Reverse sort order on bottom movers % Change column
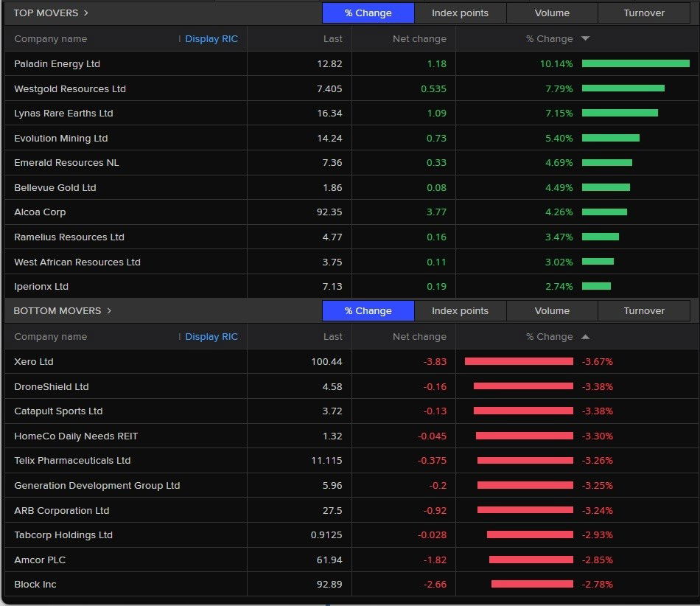This screenshot has height=606, width=700. pos(584,336)
